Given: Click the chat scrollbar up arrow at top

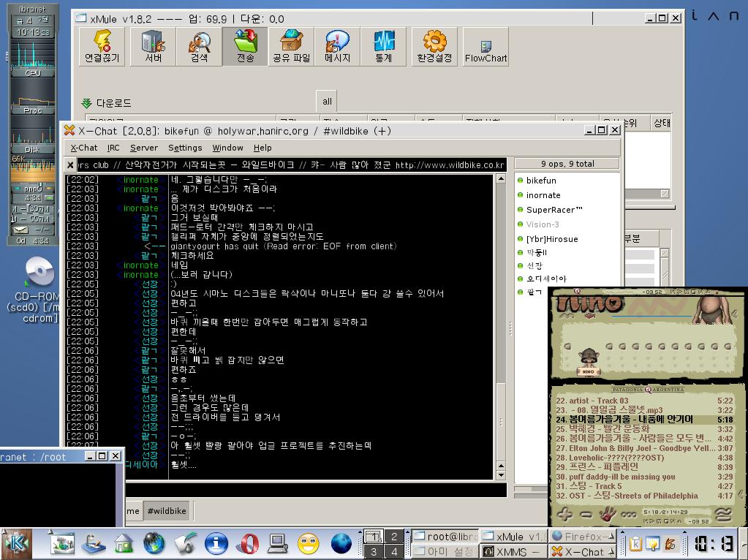Looking at the screenshot, I should (x=501, y=179).
